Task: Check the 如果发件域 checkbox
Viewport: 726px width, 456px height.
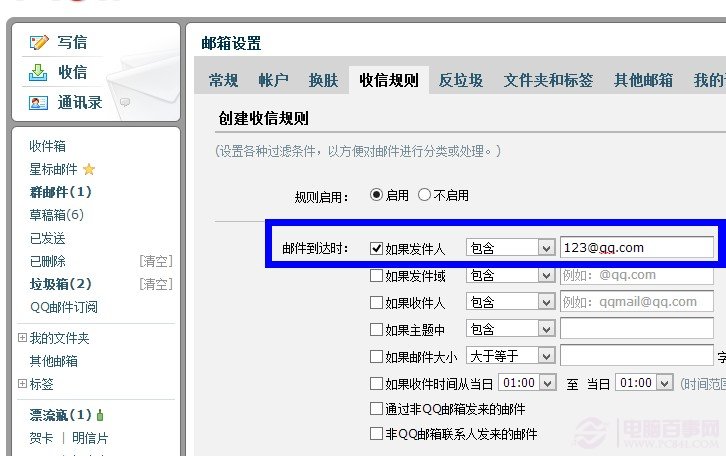Action: click(376, 275)
